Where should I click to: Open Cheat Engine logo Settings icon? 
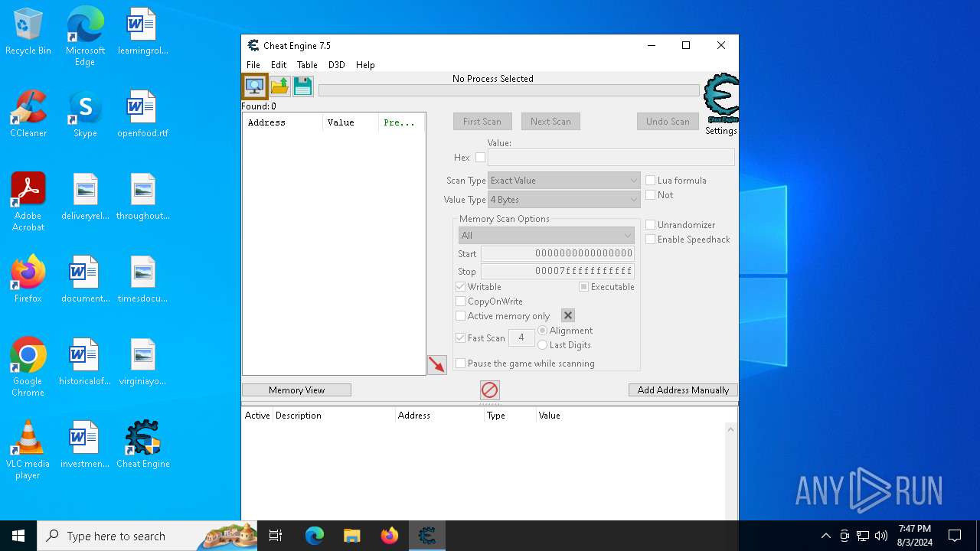click(x=720, y=98)
